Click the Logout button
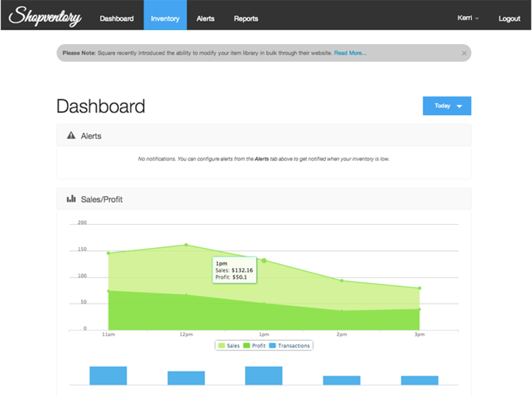Screen dimensions: 532x397 tap(509, 19)
